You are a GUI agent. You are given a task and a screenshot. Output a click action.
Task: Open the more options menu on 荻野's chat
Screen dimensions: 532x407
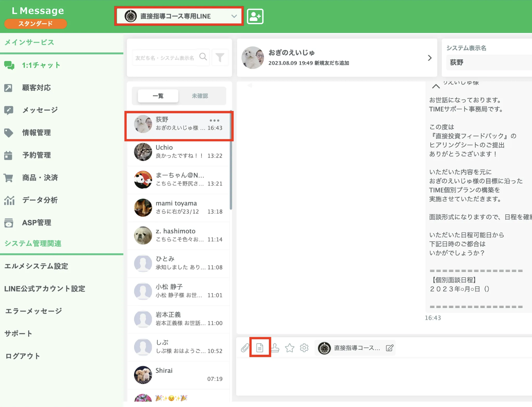pos(215,120)
